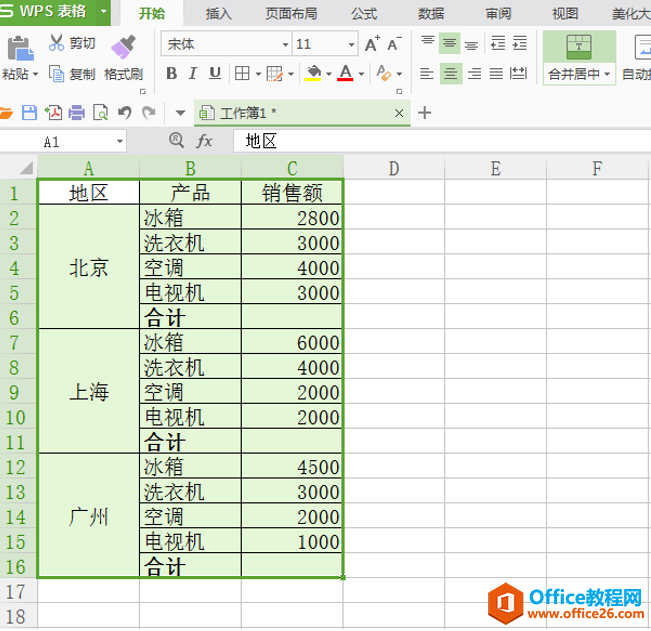The image size is (651, 631).
Task: Export to PDF icon
Action: (53, 113)
